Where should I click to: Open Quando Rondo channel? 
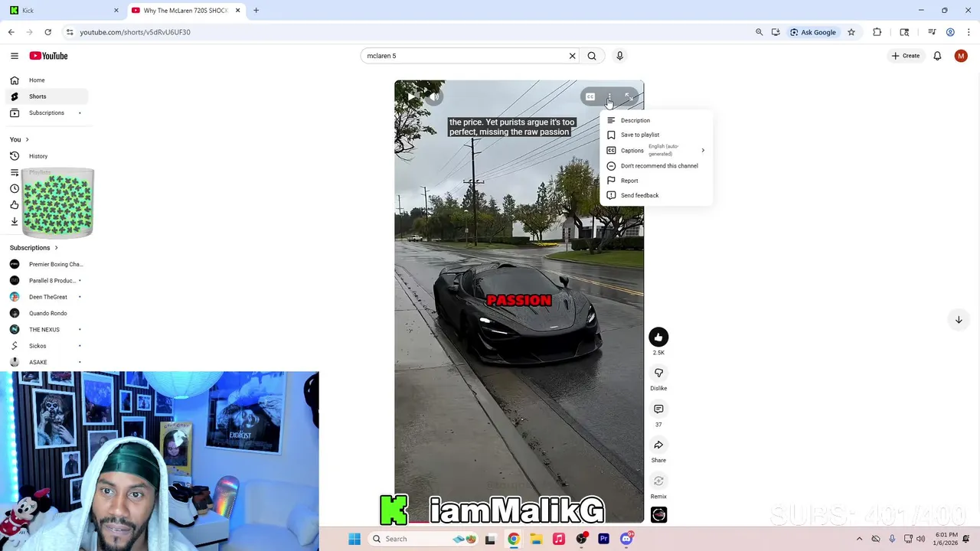tap(46, 313)
